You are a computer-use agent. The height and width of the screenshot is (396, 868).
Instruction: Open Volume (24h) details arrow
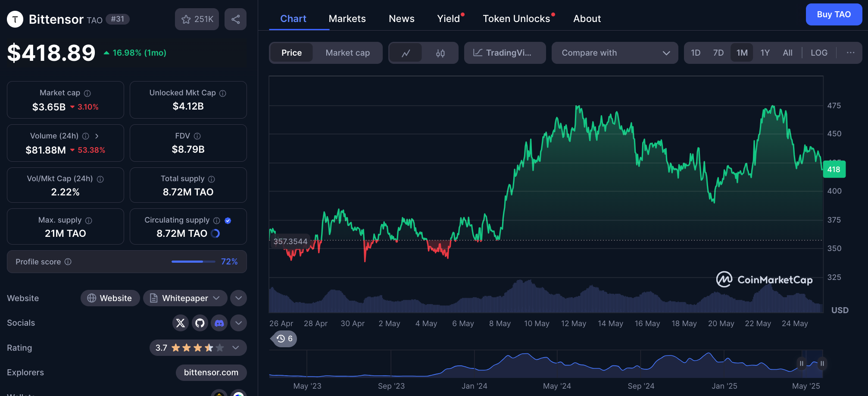[x=97, y=136]
